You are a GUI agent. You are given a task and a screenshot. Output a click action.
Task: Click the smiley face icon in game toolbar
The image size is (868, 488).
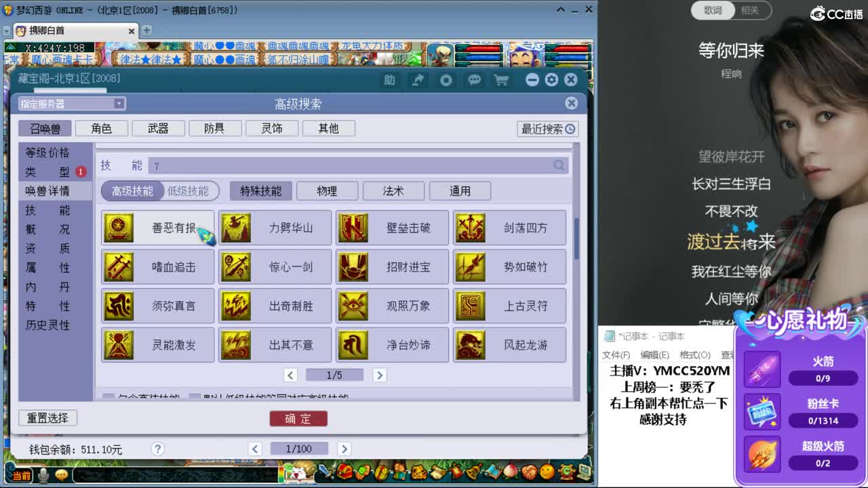[547, 470]
